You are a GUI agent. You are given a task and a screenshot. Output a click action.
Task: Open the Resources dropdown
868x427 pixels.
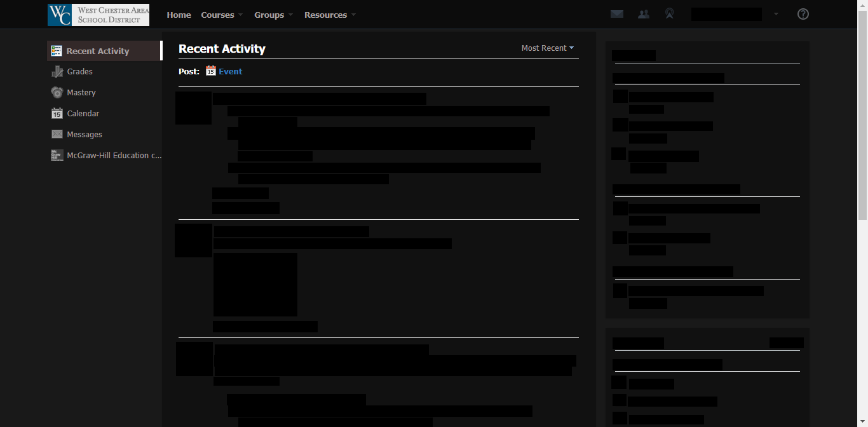pyautogui.click(x=326, y=15)
